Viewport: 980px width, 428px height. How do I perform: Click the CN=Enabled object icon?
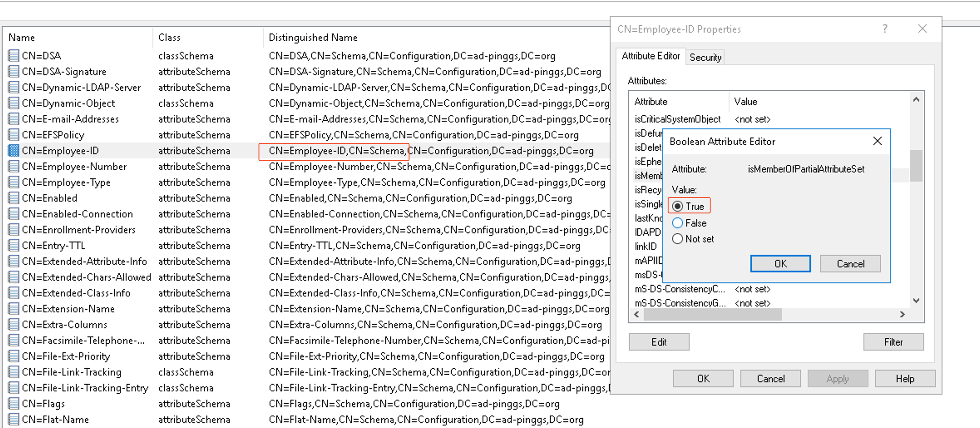[x=14, y=198]
